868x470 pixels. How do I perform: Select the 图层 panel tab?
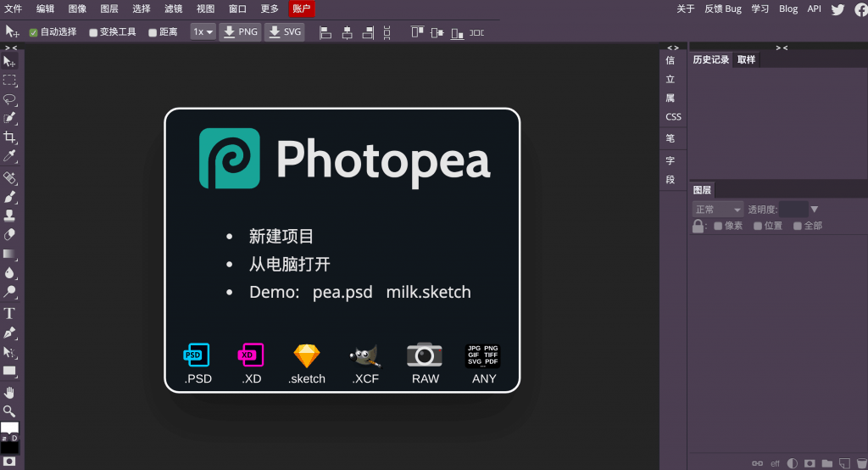[x=702, y=190]
